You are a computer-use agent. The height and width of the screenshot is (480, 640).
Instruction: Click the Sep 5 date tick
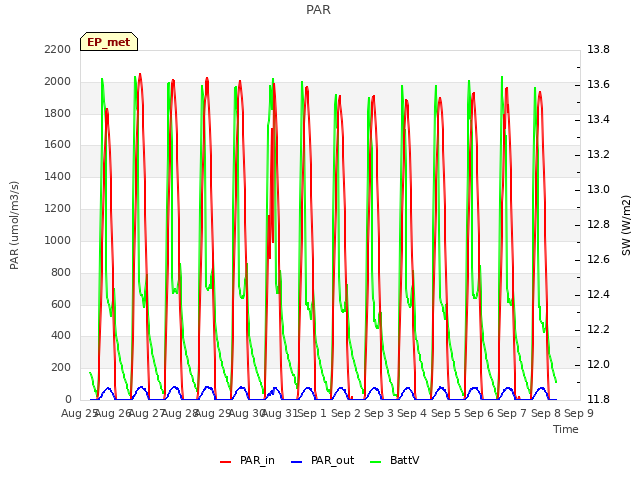click(446, 413)
